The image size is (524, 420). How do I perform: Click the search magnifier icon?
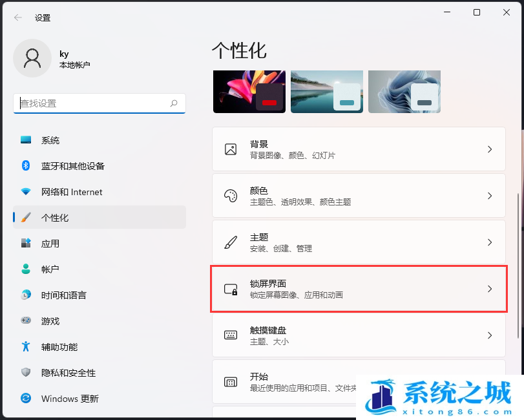[x=174, y=103]
